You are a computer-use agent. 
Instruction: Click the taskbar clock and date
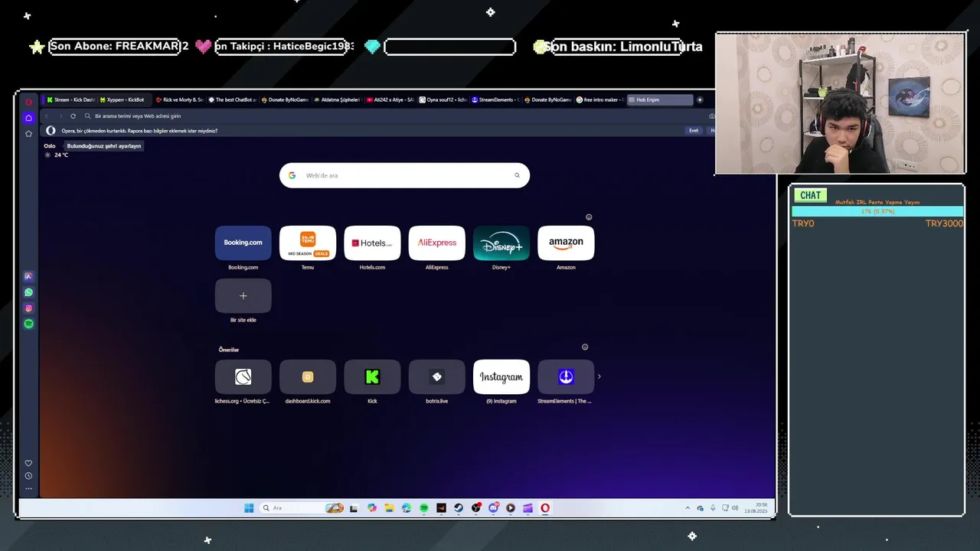pos(756,508)
